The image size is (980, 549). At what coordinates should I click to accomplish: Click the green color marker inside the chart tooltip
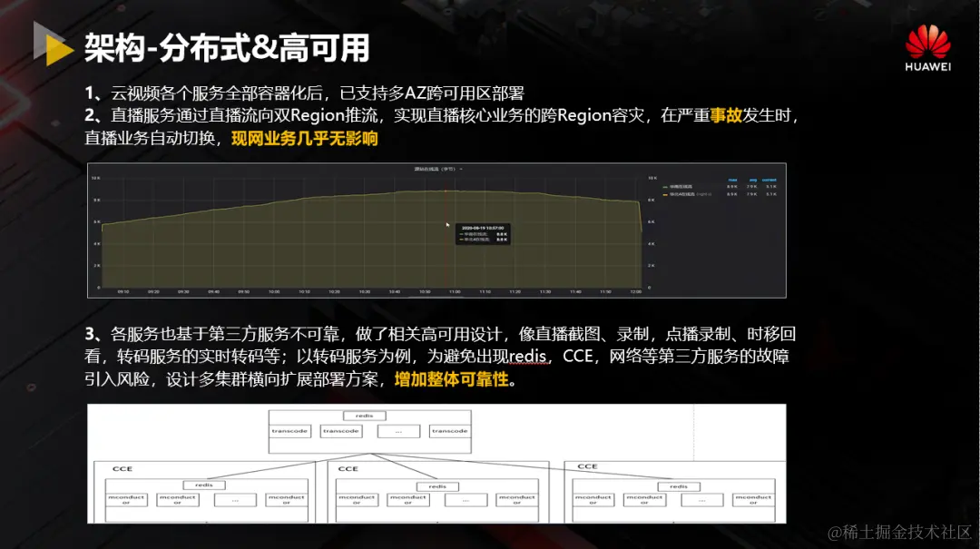point(463,234)
